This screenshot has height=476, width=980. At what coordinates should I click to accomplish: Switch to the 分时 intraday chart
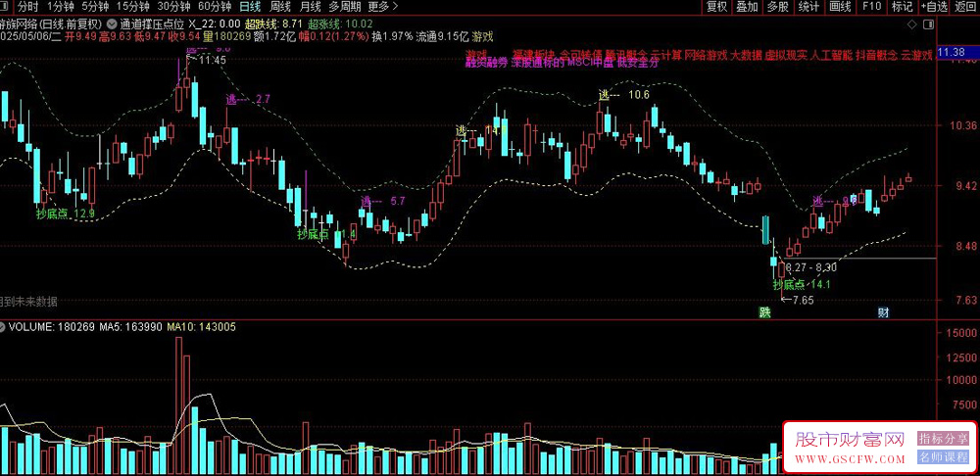[26, 7]
